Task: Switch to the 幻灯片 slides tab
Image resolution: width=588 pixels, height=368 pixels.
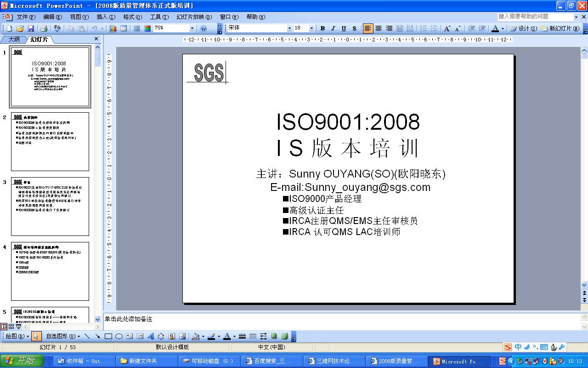Action: pyautogui.click(x=40, y=40)
